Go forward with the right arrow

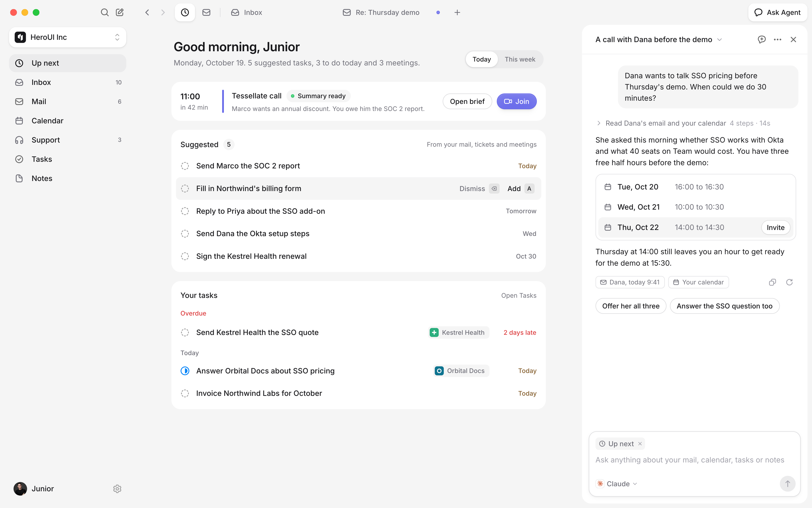[163, 12]
